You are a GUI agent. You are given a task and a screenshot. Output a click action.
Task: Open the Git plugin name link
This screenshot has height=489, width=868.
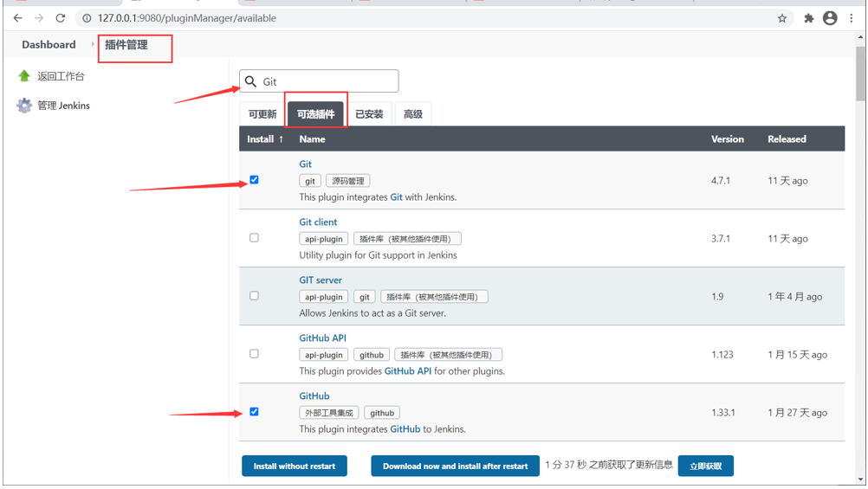(x=306, y=164)
